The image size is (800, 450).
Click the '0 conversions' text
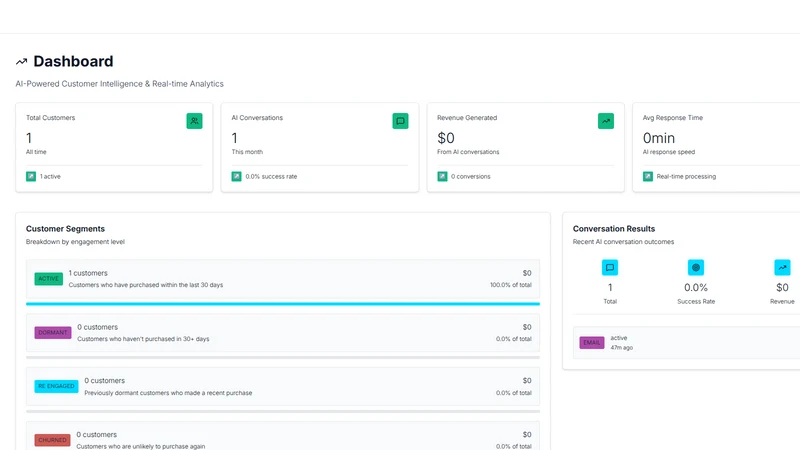point(470,177)
